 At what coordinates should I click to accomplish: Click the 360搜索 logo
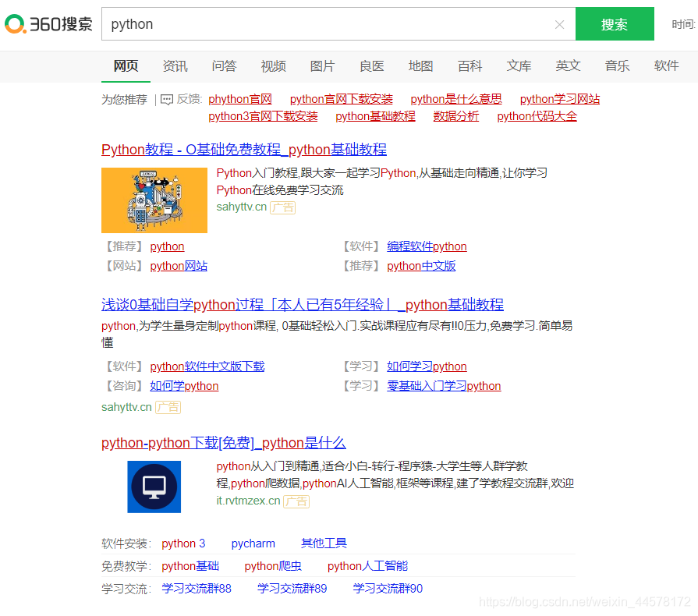pos(48,24)
